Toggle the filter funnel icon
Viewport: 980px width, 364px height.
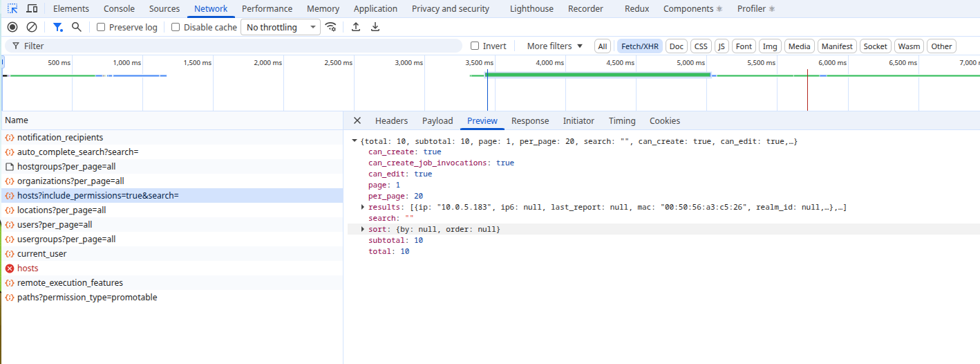[x=58, y=27]
